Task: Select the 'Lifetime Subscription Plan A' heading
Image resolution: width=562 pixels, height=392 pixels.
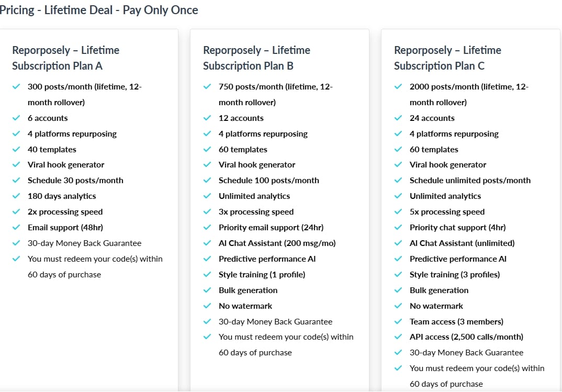Action: pyautogui.click(x=66, y=58)
